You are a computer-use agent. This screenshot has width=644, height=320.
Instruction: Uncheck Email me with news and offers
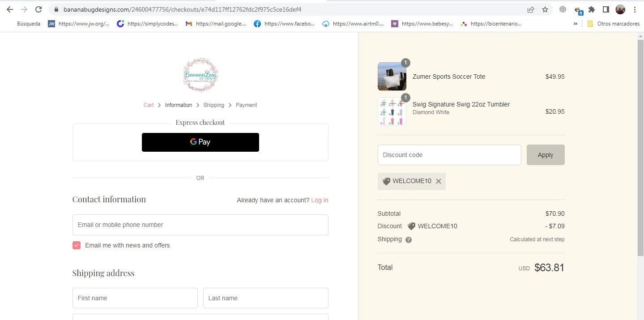coord(77,245)
